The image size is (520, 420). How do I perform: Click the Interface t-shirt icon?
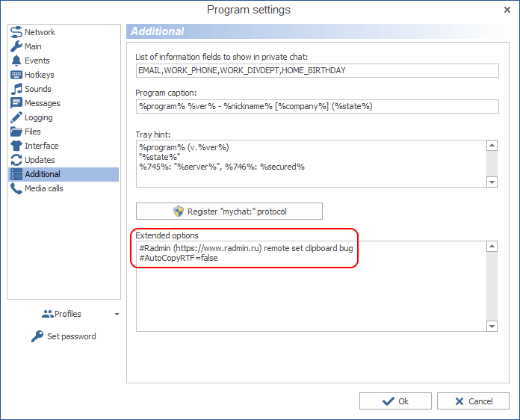tap(16, 146)
